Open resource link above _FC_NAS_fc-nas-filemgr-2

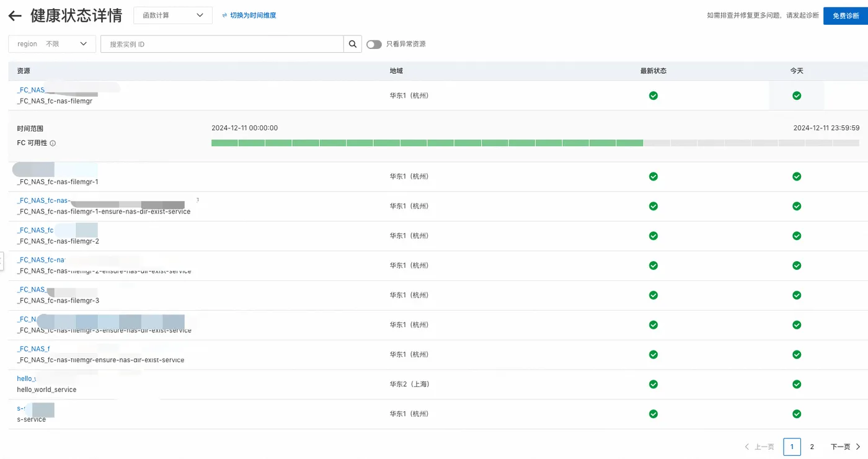(x=35, y=230)
